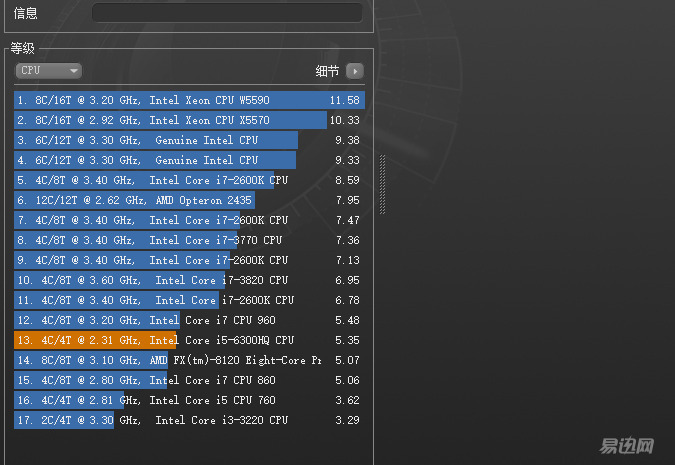Click the 信息 info text field

(x=227, y=13)
